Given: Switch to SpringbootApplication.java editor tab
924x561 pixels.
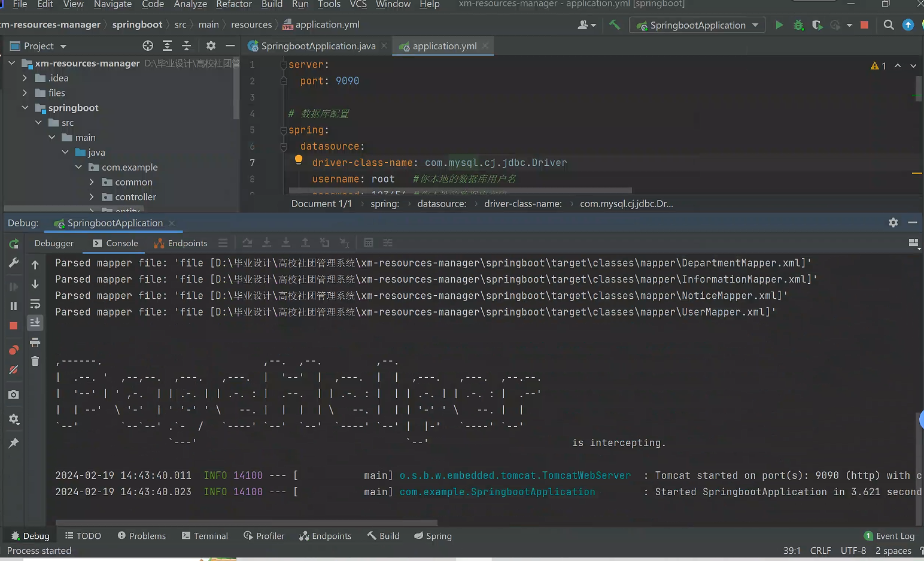Looking at the screenshot, I should click(318, 46).
